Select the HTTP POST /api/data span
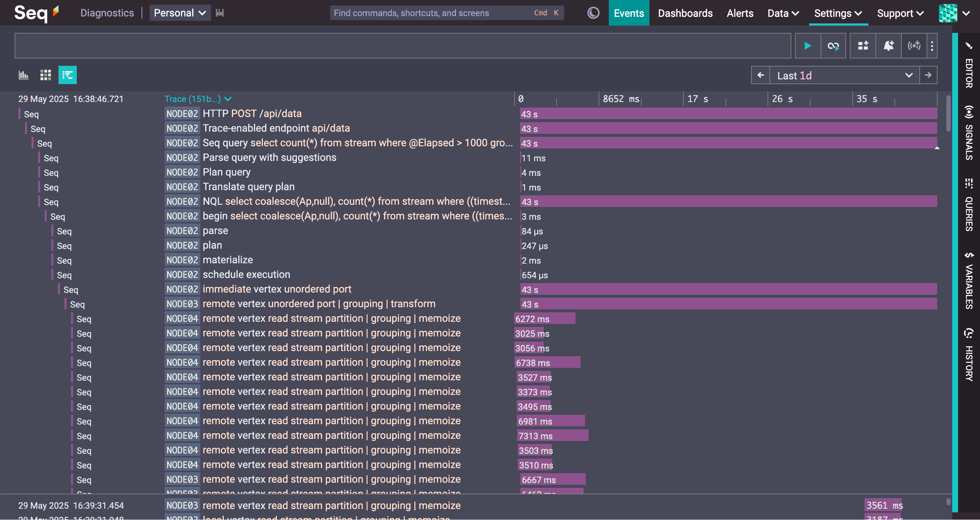 click(x=252, y=114)
